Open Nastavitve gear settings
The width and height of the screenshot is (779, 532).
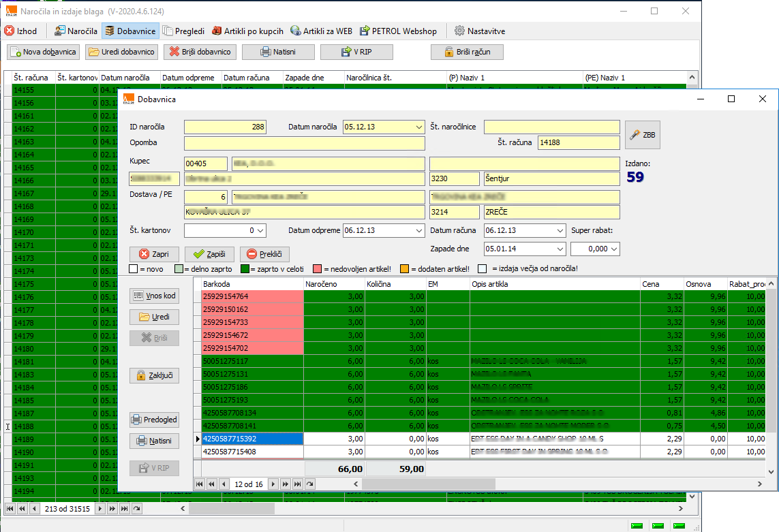(x=479, y=31)
